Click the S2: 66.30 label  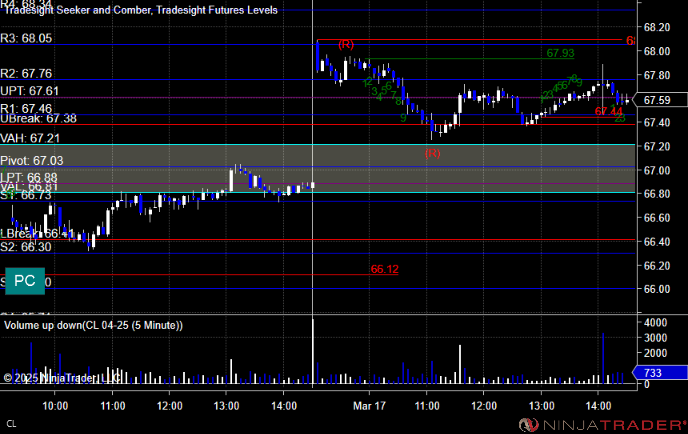[26, 247]
